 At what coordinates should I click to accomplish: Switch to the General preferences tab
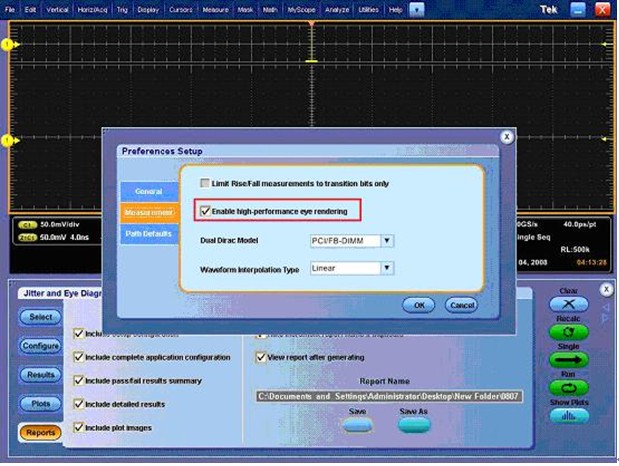pos(148,191)
